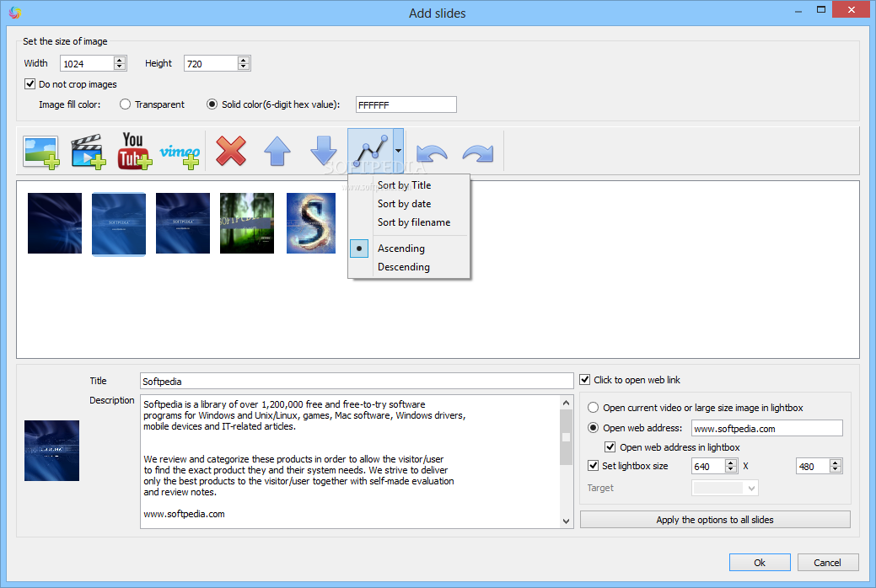Screen dimensions: 876x588
Task: Click the app logo in title bar
Action: click(x=15, y=13)
